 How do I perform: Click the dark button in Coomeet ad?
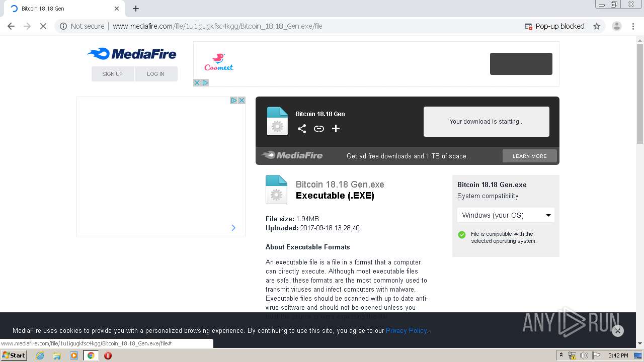[x=521, y=64]
